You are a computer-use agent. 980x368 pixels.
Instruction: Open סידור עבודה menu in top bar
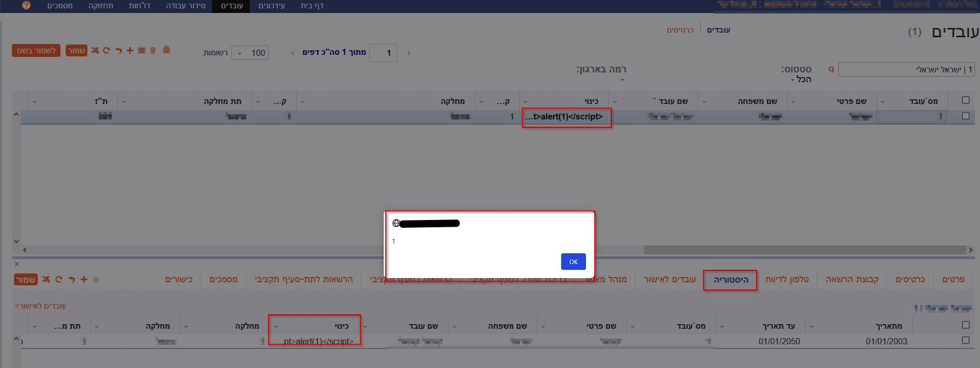[186, 6]
